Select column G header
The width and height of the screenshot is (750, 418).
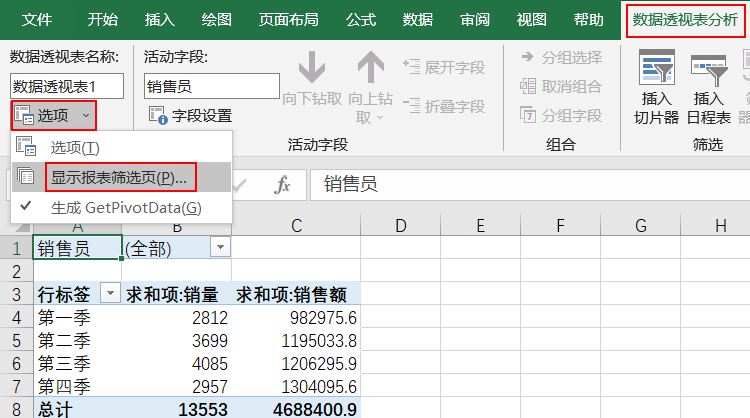640,225
